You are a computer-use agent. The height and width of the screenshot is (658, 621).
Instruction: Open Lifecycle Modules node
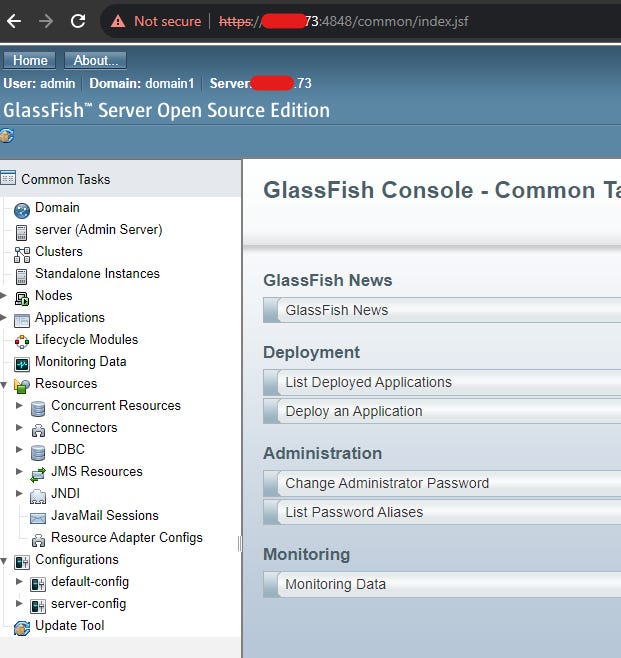pos(86,339)
